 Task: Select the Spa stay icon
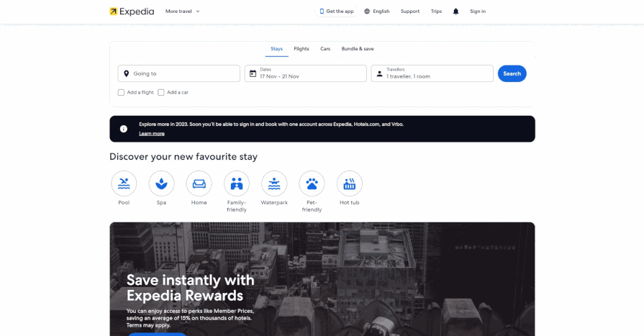coord(161,183)
